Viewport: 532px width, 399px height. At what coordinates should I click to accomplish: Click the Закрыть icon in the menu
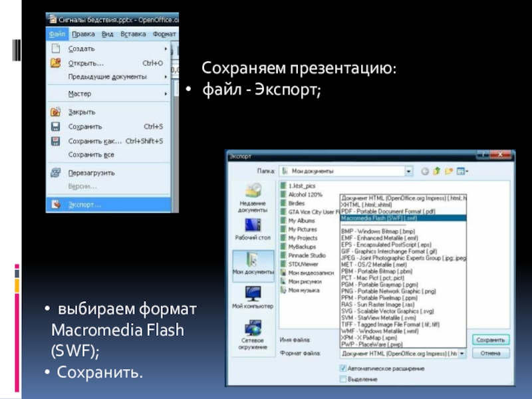[55, 112]
